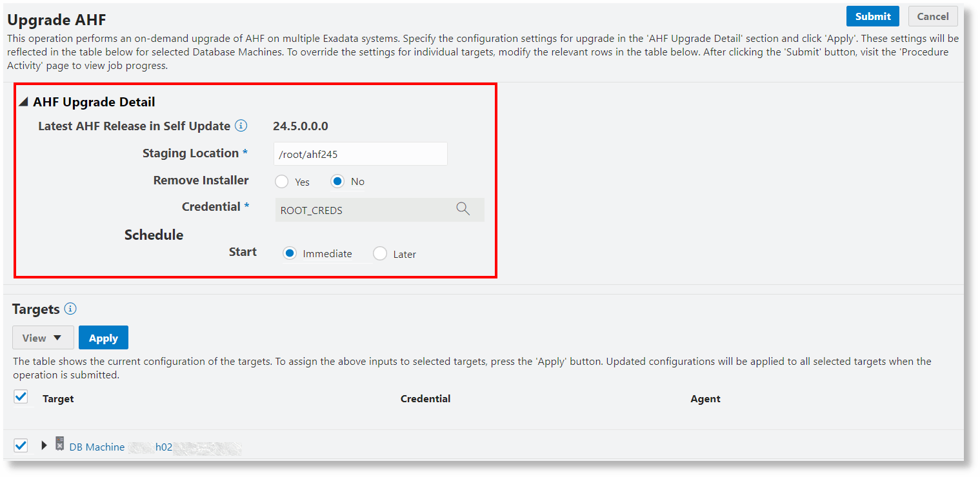Toggle the select-all targets checkbox

21,397
